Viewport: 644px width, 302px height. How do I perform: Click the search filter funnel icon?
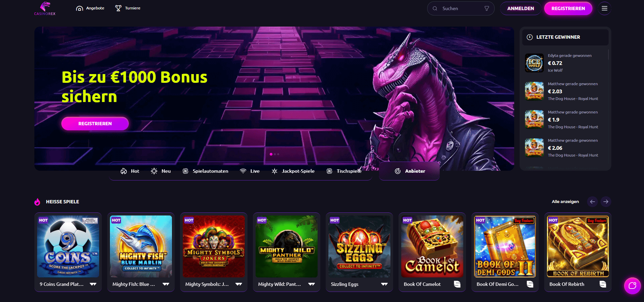point(487,8)
